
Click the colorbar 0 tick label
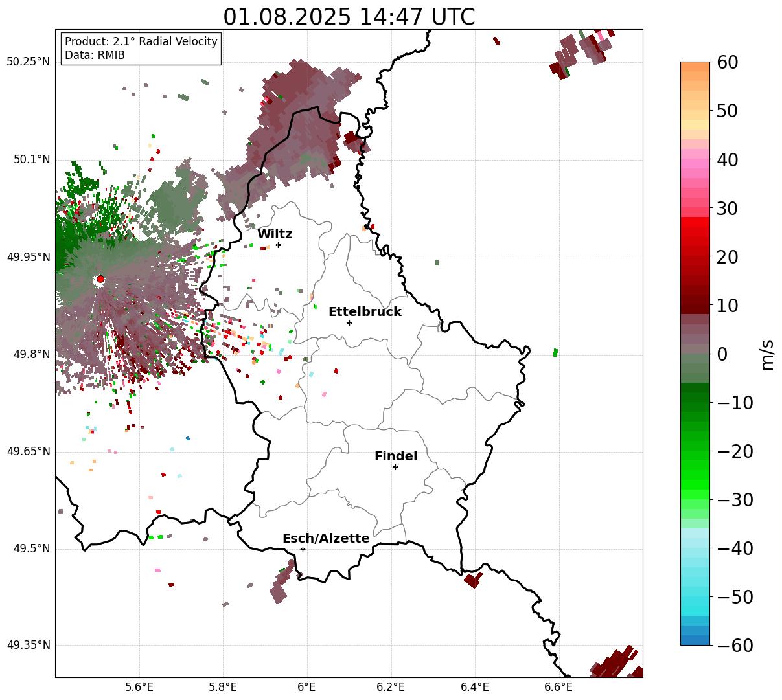click(722, 354)
